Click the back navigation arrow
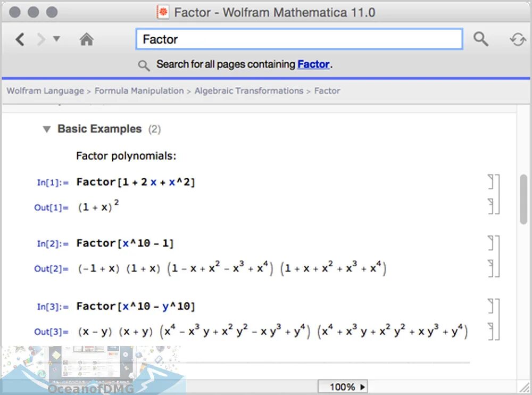Viewport: 532px width, 395px height. pyautogui.click(x=20, y=39)
